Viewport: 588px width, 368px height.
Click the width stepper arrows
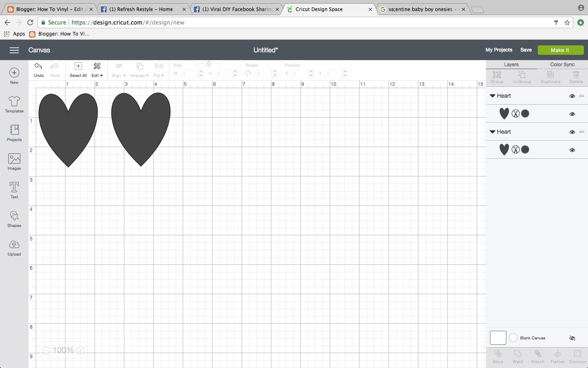click(x=200, y=74)
